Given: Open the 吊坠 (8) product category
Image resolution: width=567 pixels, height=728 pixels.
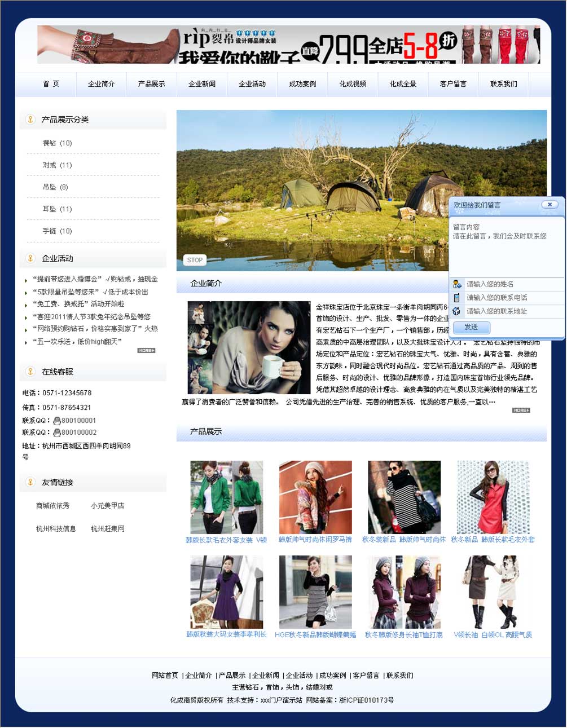Looking at the screenshot, I should click(x=55, y=187).
